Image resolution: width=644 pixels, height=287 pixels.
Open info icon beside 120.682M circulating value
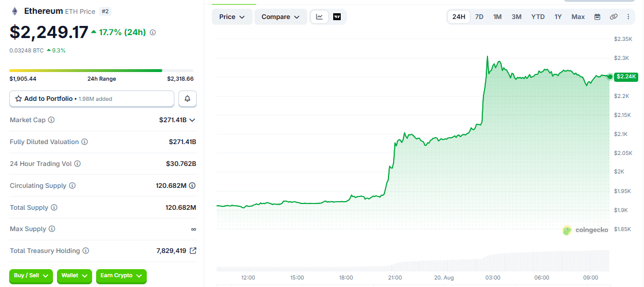pyautogui.click(x=192, y=186)
